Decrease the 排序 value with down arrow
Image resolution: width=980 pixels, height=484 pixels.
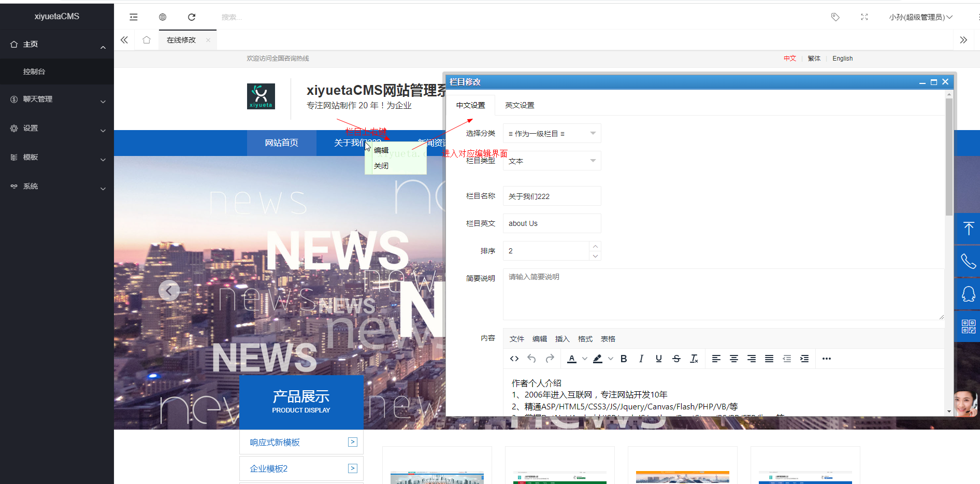596,256
